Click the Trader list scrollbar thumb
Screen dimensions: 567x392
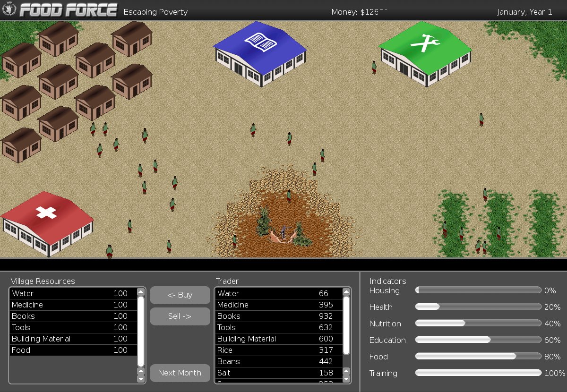[346, 325]
